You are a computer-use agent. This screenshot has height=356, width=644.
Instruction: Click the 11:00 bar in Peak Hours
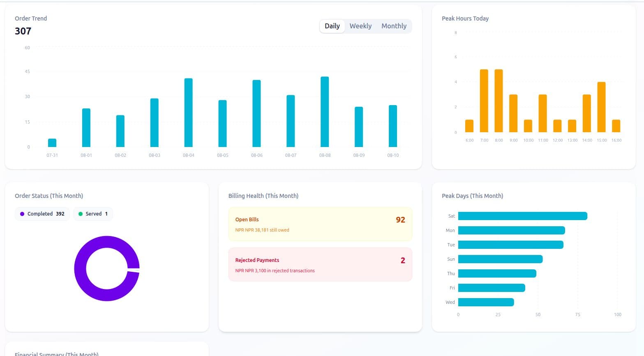pos(543,113)
